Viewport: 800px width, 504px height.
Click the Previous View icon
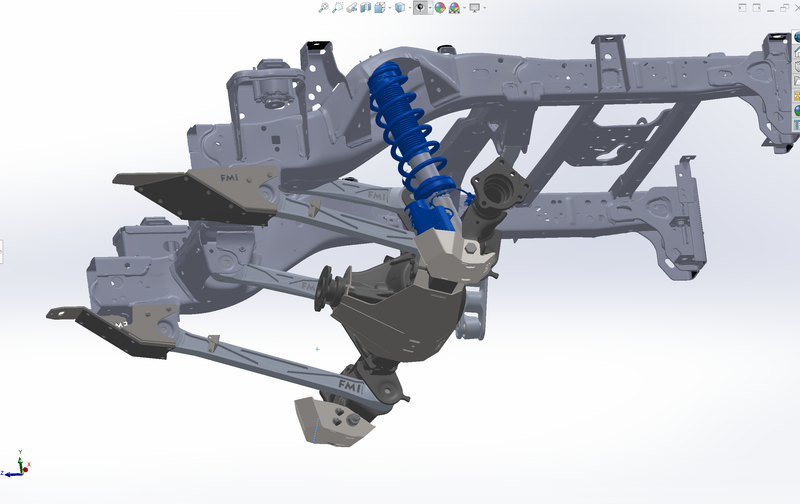(352, 7)
